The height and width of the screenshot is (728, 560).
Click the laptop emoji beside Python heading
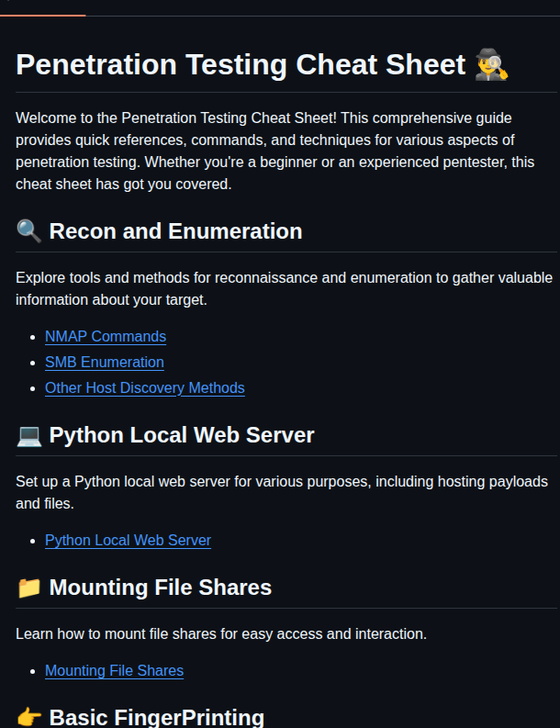(x=28, y=435)
